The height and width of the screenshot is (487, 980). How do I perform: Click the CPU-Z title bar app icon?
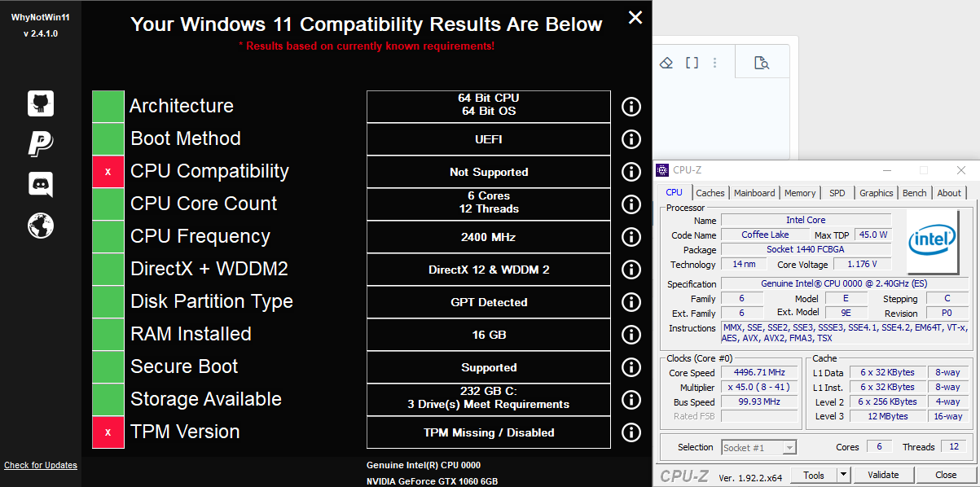pos(663,170)
